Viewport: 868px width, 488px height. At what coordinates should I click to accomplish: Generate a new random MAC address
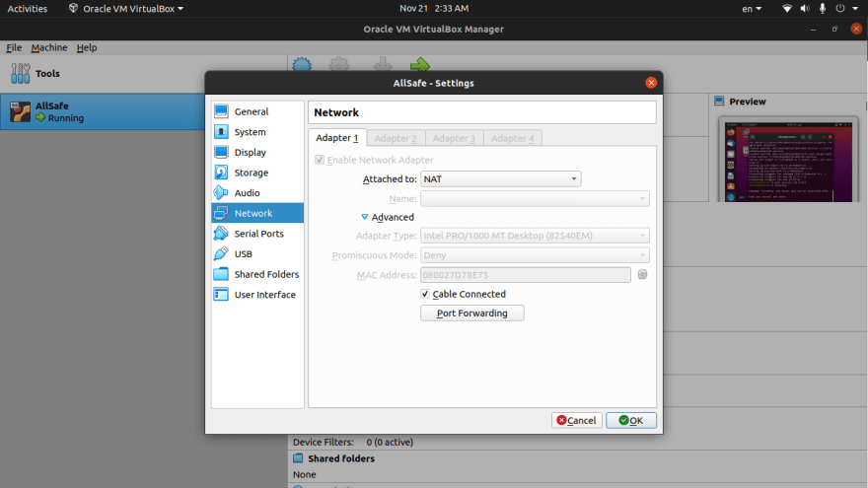click(642, 274)
